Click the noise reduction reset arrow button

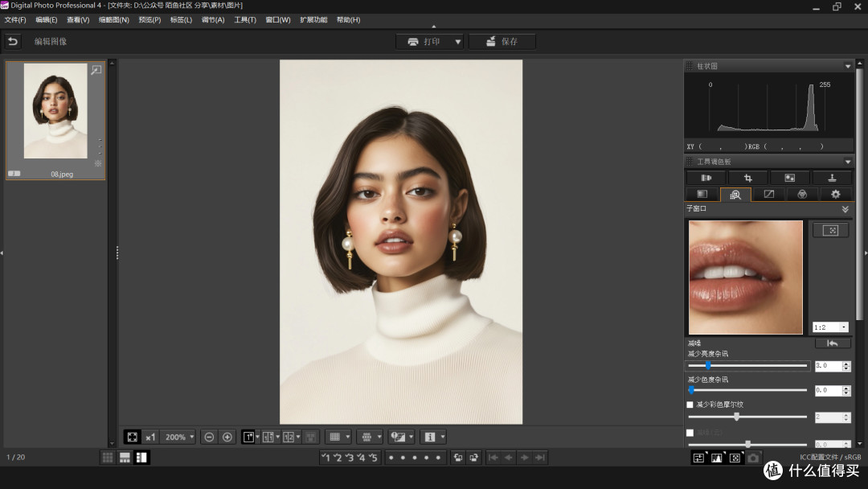(832, 343)
